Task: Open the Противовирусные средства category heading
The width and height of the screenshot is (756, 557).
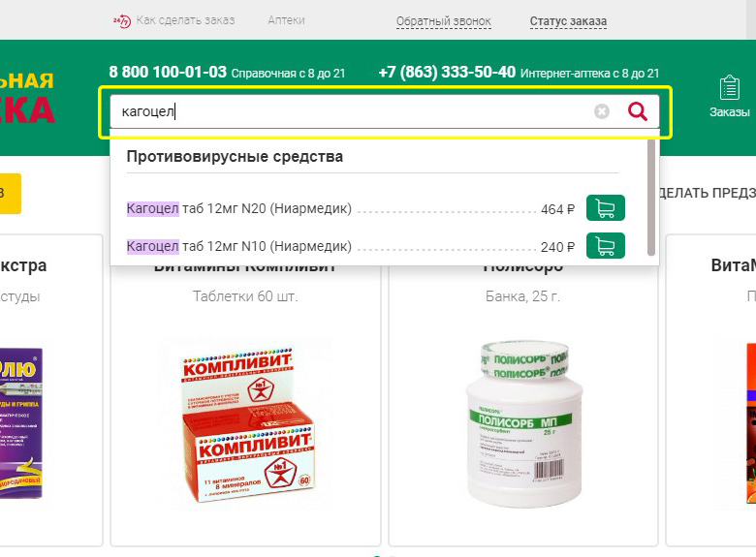Action: pos(235,157)
